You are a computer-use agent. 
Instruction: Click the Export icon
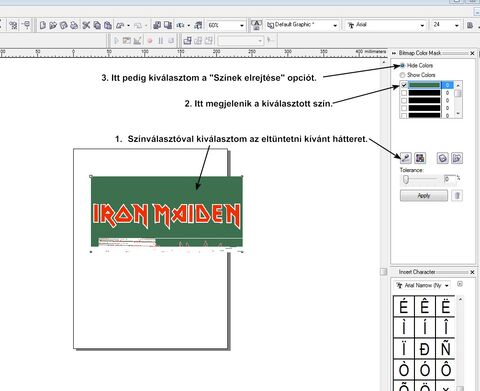pyautogui.click(x=168, y=25)
